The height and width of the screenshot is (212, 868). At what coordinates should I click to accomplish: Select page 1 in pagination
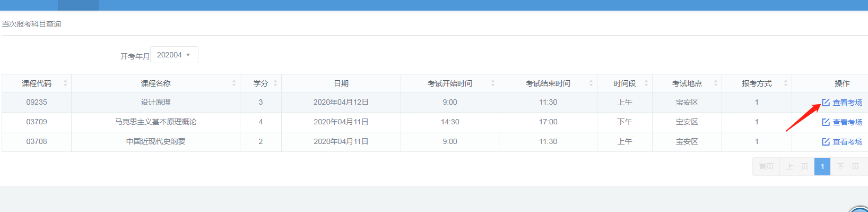(822, 166)
